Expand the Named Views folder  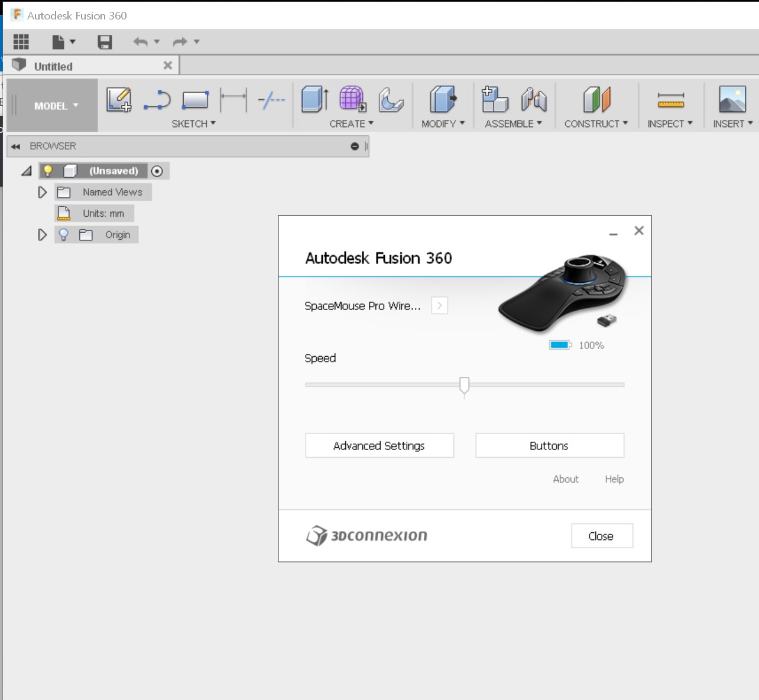click(x=42, y=192)
